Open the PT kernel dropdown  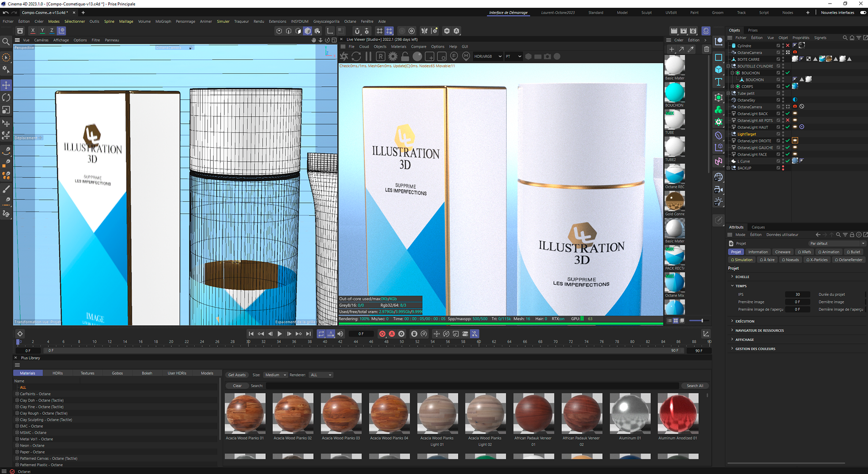click(x=513, y=56)
